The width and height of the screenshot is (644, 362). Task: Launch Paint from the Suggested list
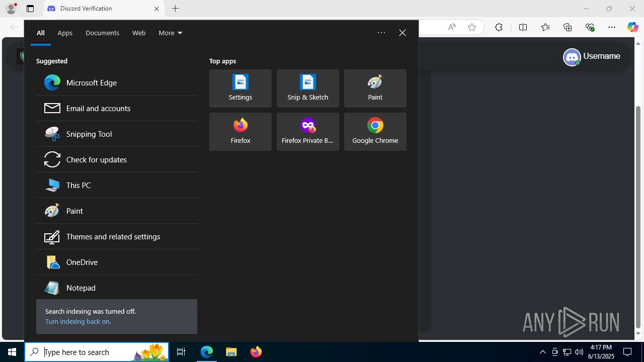[x=117, y=211]
